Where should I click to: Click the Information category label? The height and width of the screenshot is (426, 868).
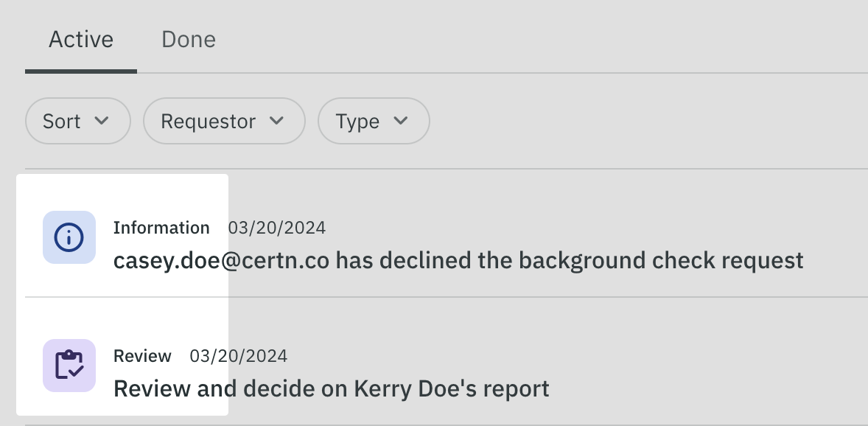click(161, 228)
